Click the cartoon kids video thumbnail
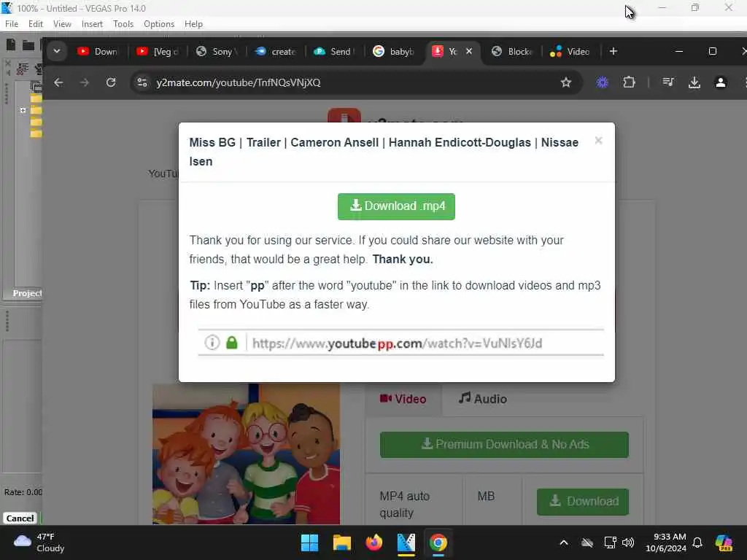The width and height of the screenshot is (747, 560). pos(247,454)
